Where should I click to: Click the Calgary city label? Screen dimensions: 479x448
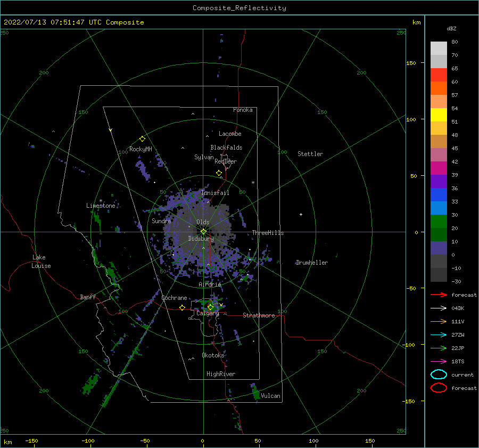click(x=208, y=313)
